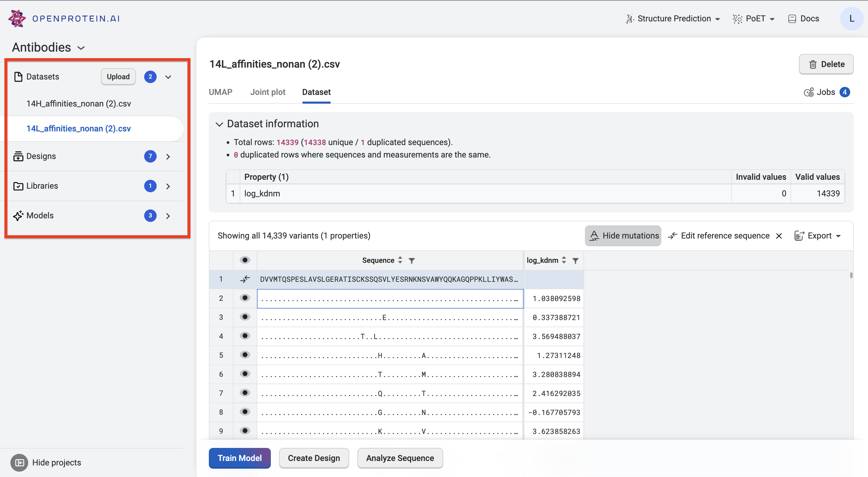Click the Edit reference sequence arrow icon
The image size is (868, 477).
(x=672, y=236)
